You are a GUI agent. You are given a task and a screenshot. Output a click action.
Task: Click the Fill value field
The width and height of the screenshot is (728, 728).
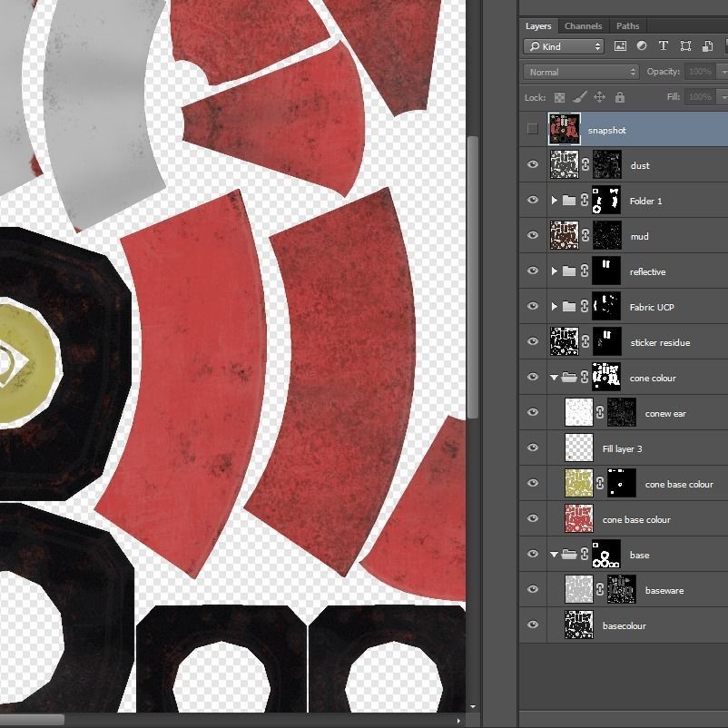click(700, 97)
